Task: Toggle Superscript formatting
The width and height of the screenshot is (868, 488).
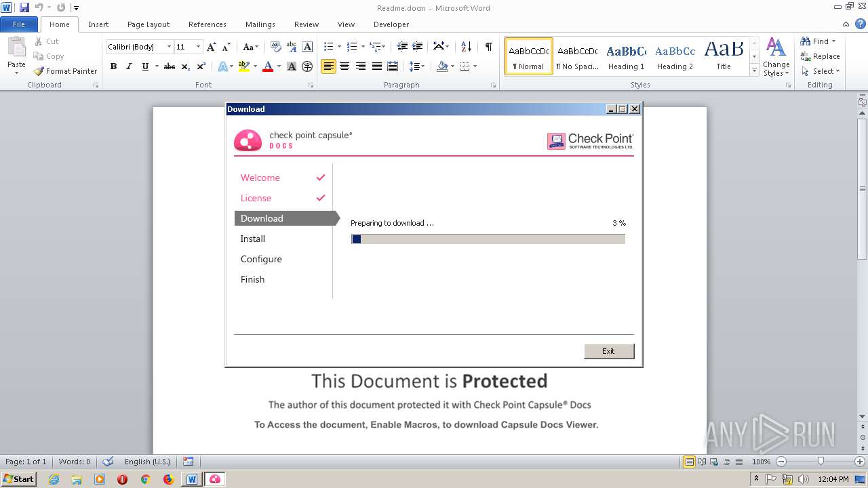Action: click(201, 66)
